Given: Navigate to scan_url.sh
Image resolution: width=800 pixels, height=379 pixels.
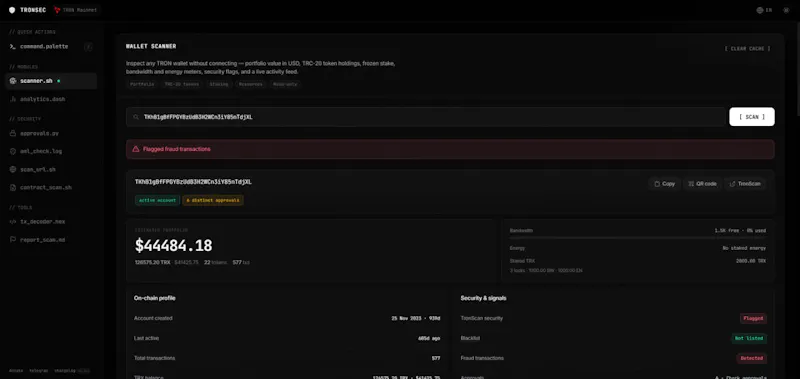Looking at the screenshot, I should click(38, 169).
